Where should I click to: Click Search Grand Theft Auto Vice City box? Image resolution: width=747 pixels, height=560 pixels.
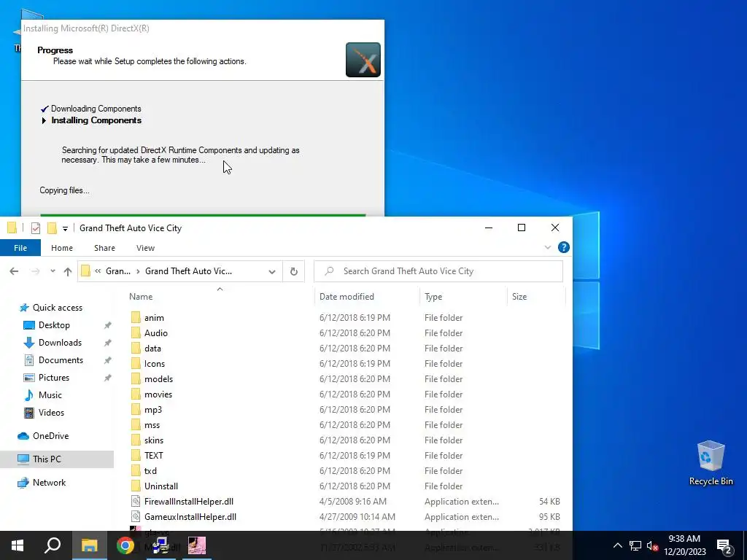pos(438,271)
